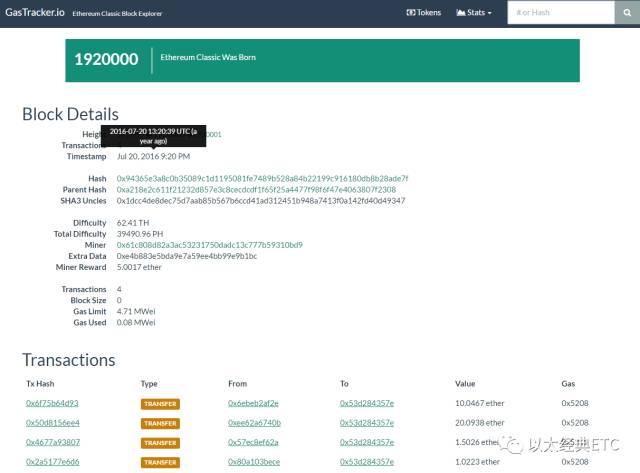
Task: Click 'Ethereum Classic Was Born' banner text
Action: 208,57
